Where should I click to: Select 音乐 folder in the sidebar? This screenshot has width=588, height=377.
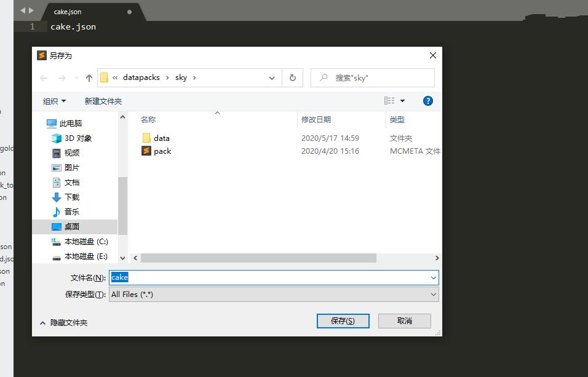72,212
